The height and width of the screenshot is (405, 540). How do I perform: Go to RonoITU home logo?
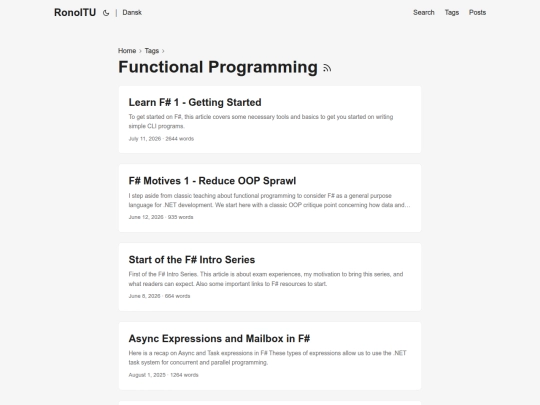(75, 12)
